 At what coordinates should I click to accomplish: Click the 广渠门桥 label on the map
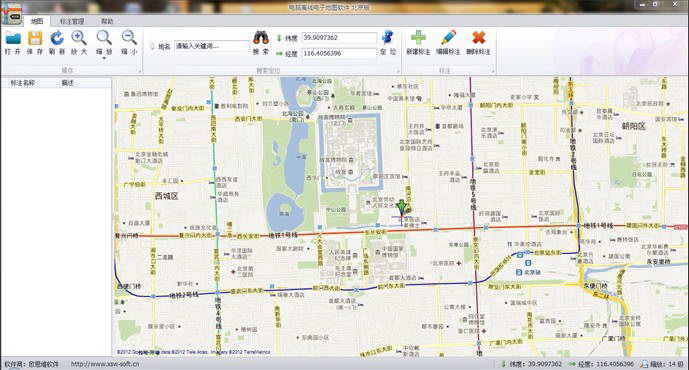click(x=613, y=338)
